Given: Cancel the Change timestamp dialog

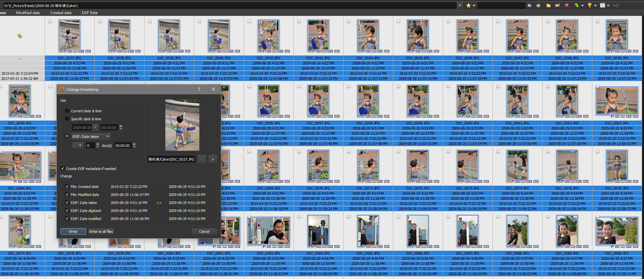Looking at the screenshot, I should tap(204, 232).
